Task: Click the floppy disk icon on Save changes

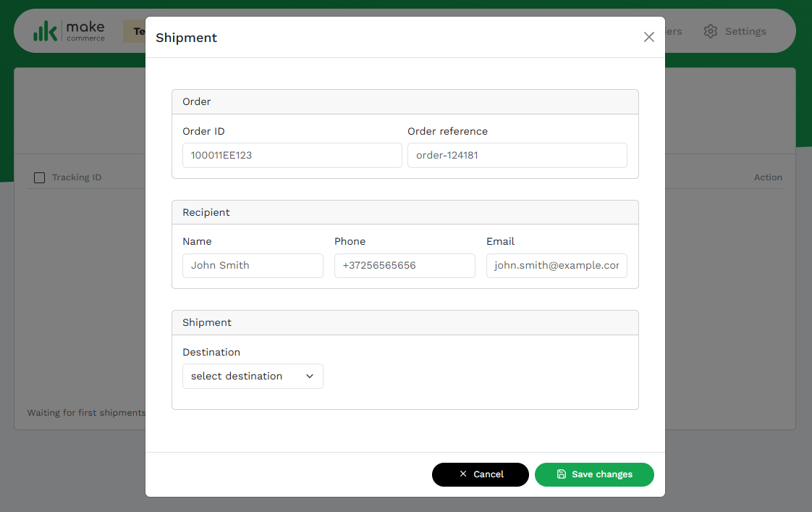Action: [x=562, y=474]
